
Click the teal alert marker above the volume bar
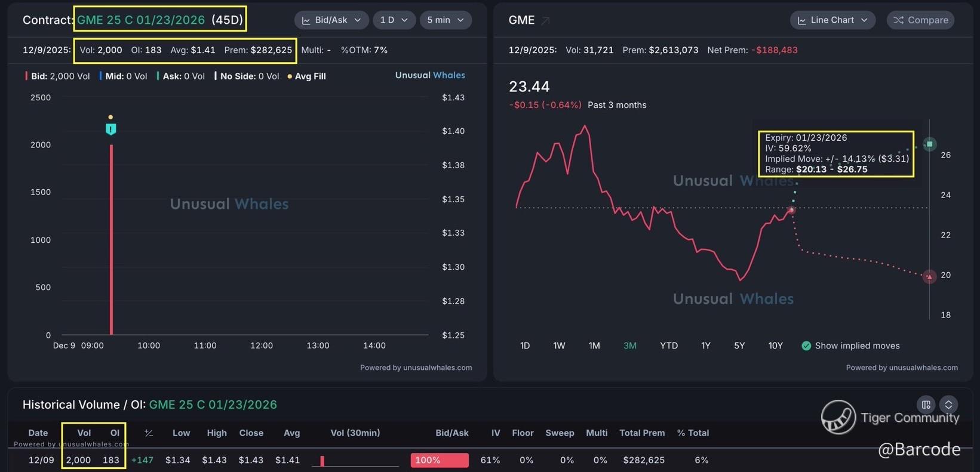(110, 129)
